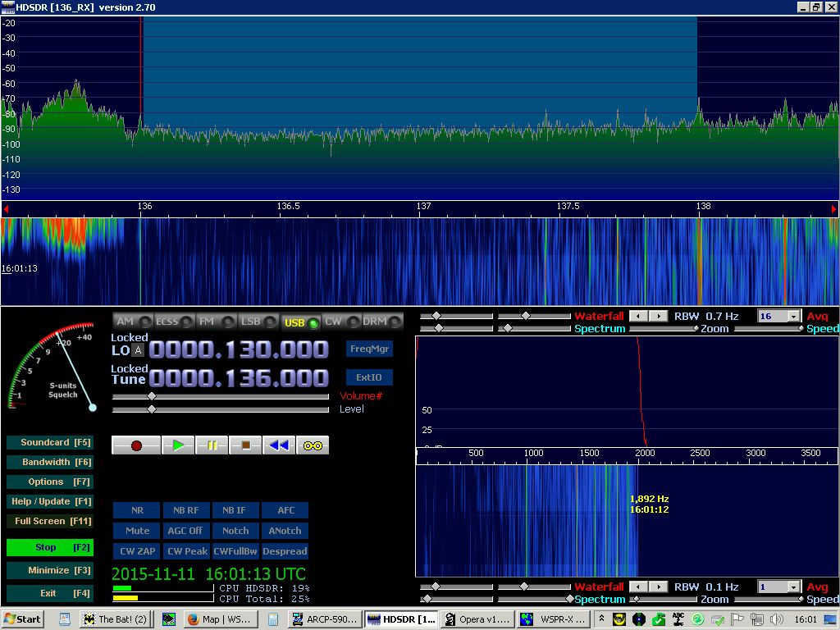This screenshot has width=840, height=630.
Task: Select ECSS demodulation mode
Action: (174, 322)
